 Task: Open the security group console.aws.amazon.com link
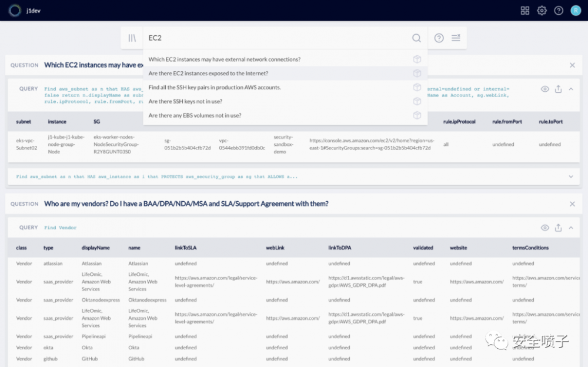[x=371, y=144]
